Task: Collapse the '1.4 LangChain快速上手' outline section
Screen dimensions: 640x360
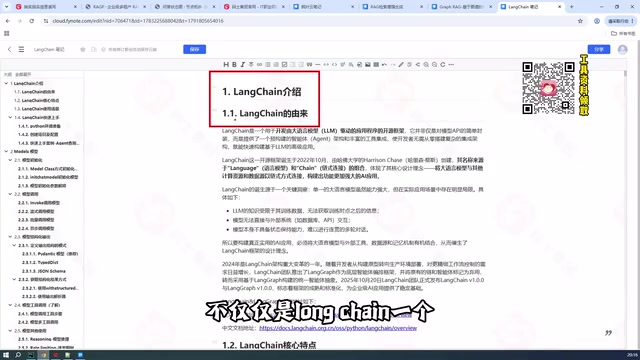Action: click(x=10, y=117)
